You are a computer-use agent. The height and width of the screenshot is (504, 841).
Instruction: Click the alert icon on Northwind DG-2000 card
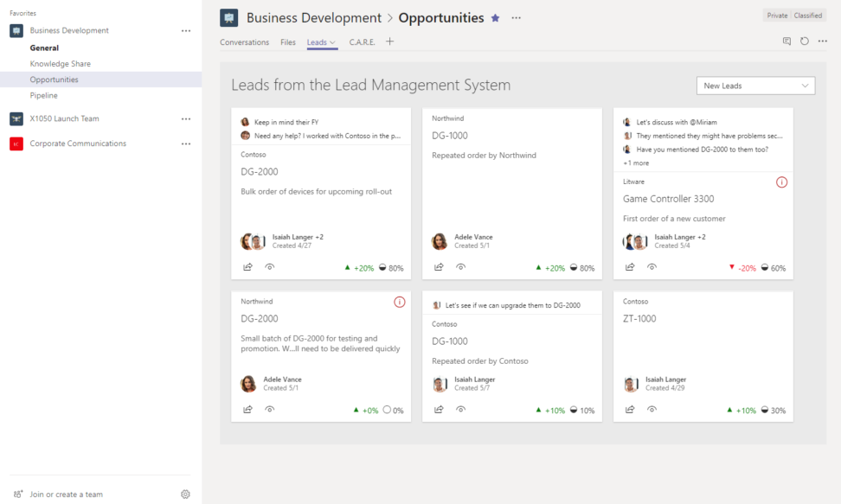click(x=399, y=302)
